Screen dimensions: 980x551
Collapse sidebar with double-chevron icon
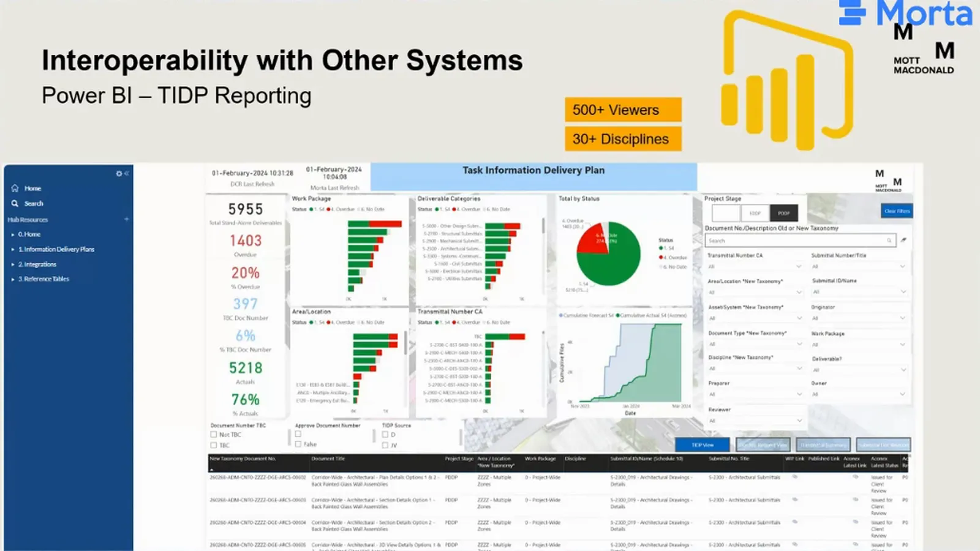[x=126, y=174]
